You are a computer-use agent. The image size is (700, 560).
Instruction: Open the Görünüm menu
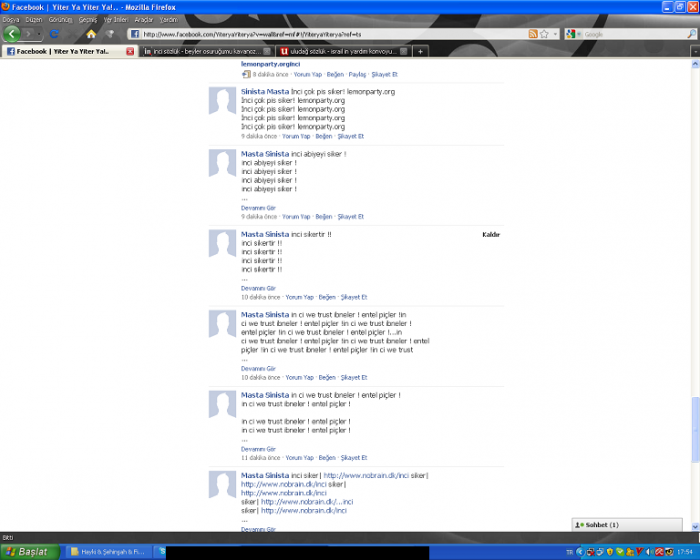pos(61,19)
